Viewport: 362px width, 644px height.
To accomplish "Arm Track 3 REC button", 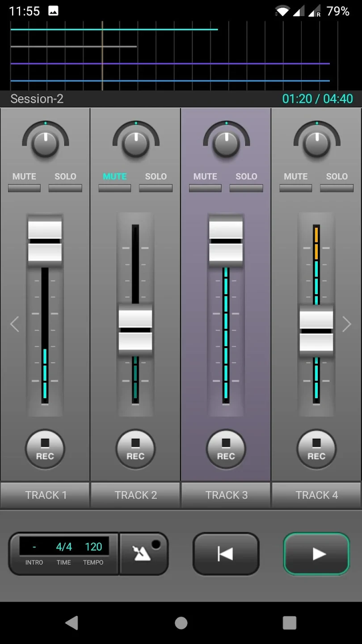I will pyautogui.click(x=226, y=449).
